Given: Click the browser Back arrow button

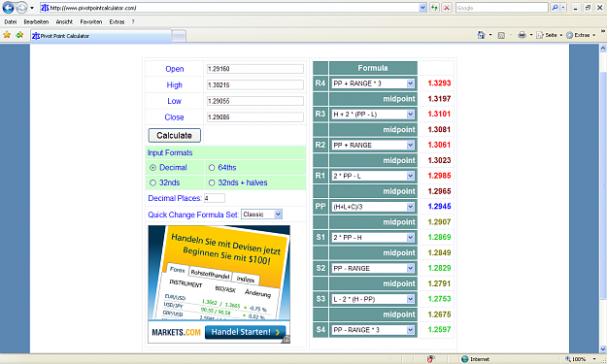Looking at the screenshot, I should pos(8,8).
